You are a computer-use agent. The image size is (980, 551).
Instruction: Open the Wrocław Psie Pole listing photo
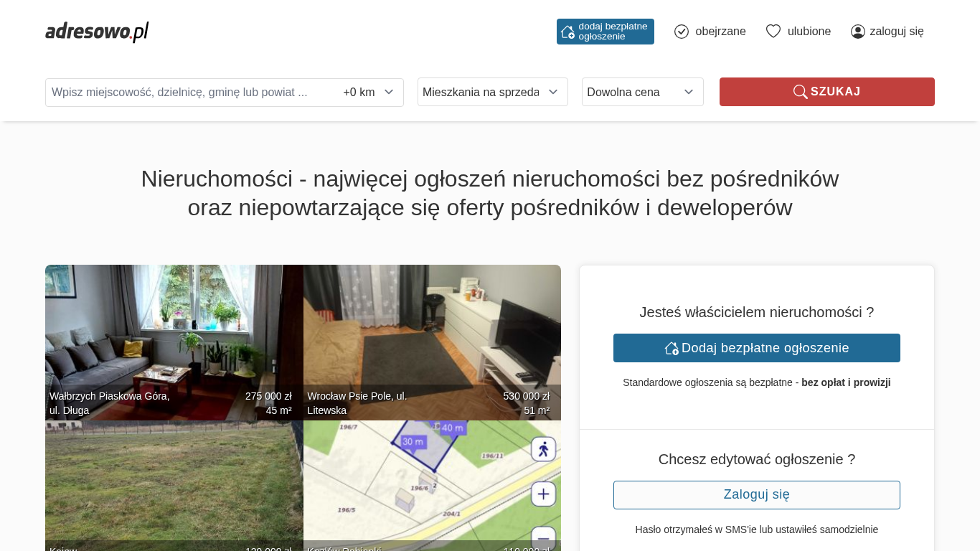[432, 330]
